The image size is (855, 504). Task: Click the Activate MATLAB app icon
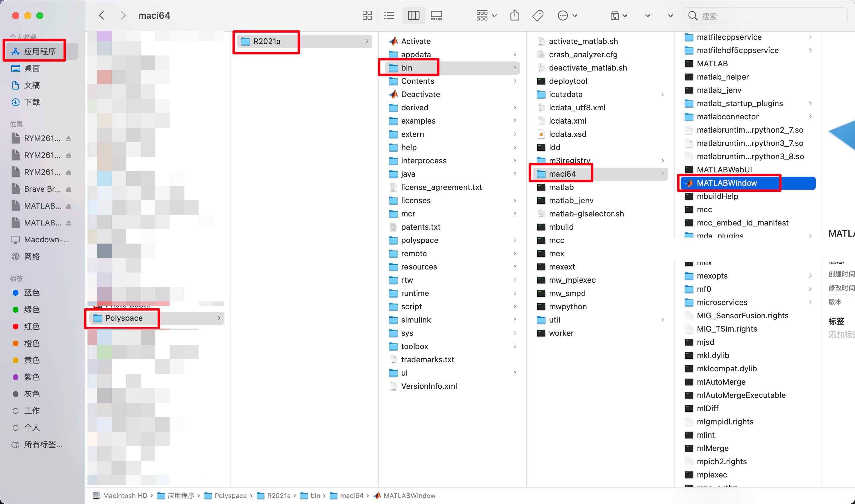(x=393, y=41)
